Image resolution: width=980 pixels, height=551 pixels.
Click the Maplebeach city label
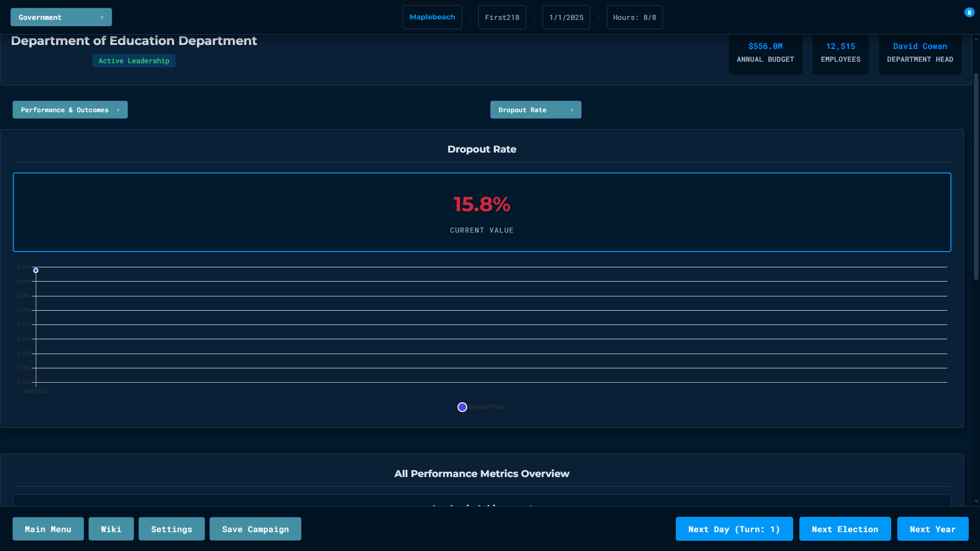click(432, 17)
